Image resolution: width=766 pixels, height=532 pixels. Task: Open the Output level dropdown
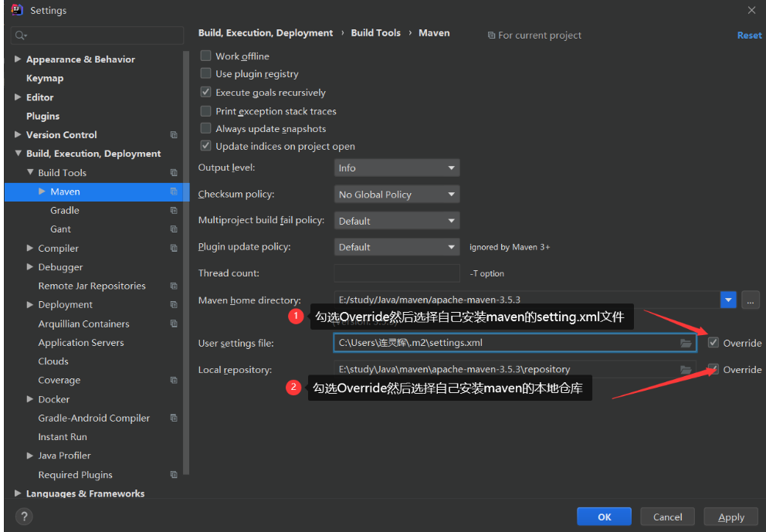pyautogui.click(x=397, y=168)
